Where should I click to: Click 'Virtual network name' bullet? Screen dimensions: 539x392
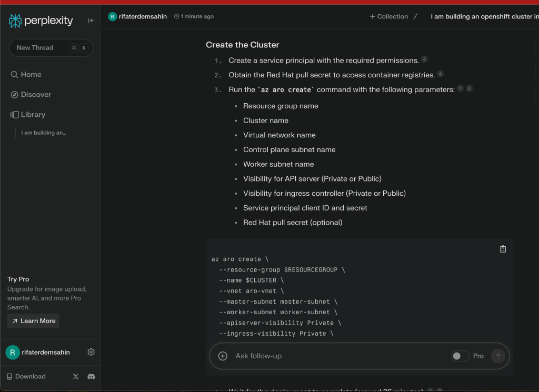click(279, 135)
